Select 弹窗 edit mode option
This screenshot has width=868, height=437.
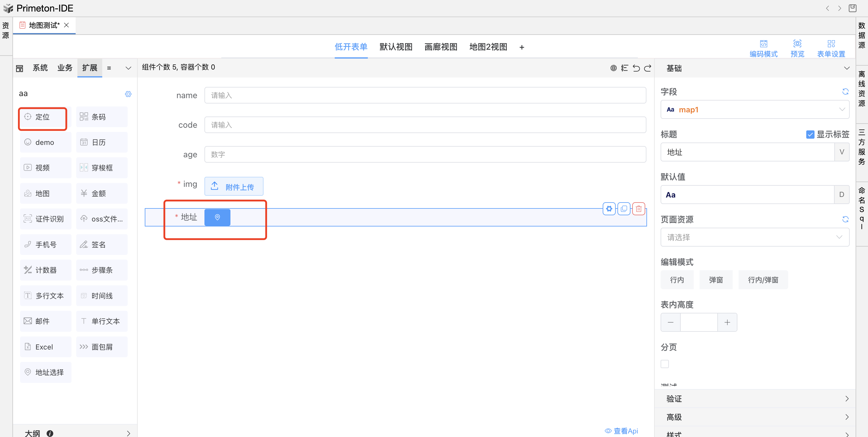point(716,280)
